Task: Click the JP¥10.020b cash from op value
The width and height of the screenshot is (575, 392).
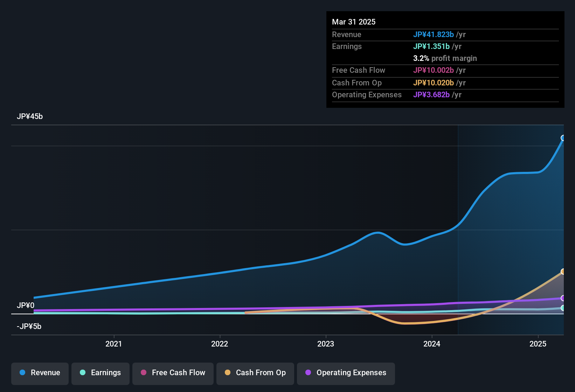Action: point(434,83)
